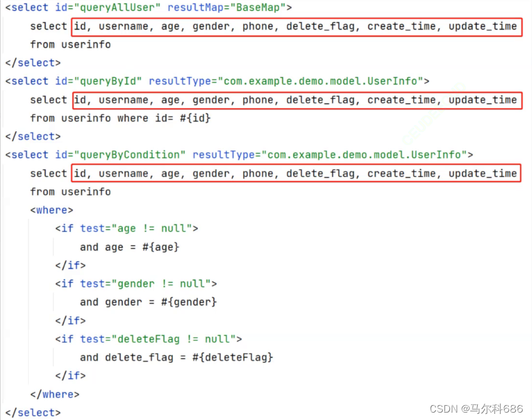
Task: Click the "and age = #{age}" line
Action: [129, 247]
